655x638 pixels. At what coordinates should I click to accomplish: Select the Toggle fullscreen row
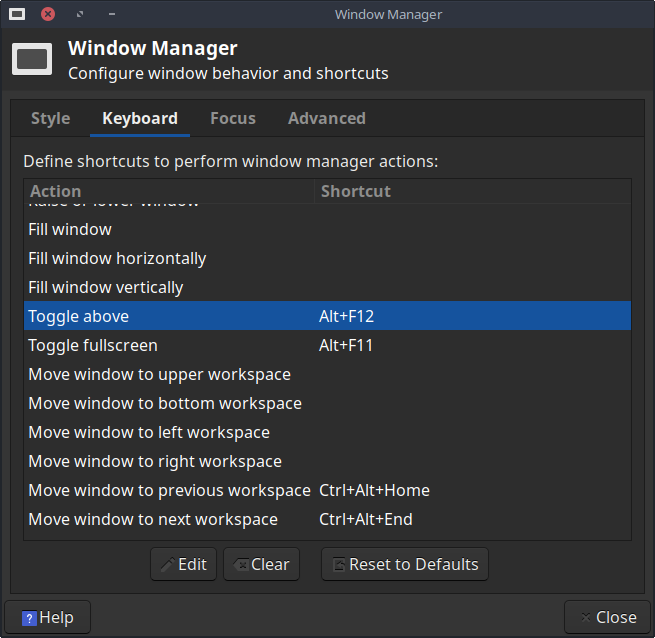point(328,345)
